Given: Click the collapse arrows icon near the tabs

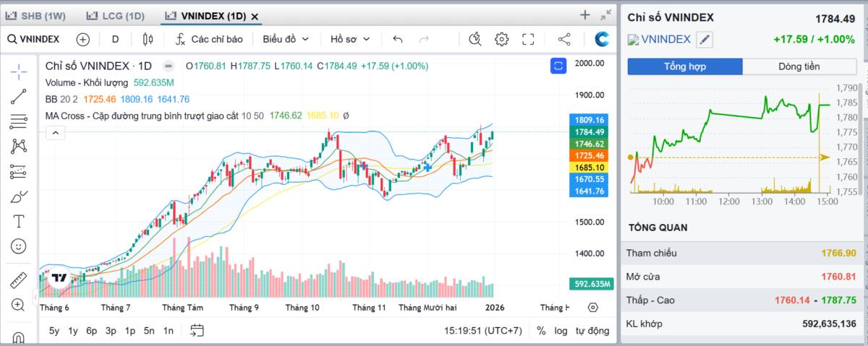Looking at the screenshot, I should point(606,15).
